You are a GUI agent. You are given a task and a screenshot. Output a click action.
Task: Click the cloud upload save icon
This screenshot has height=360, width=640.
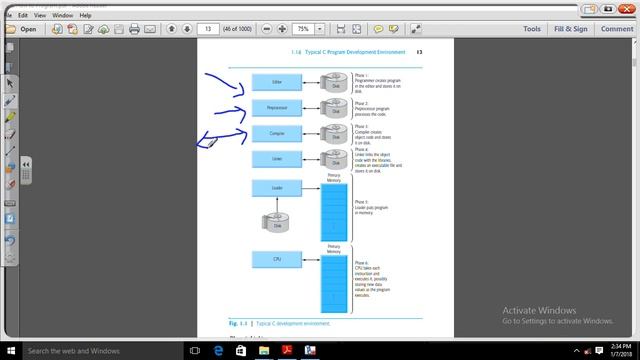pos(104,29)
